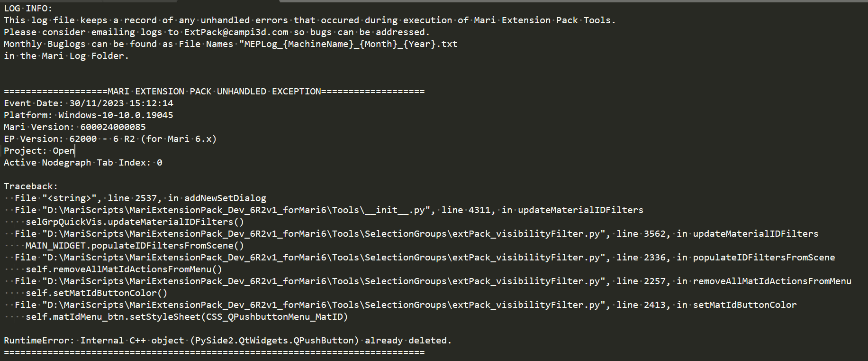Click the "MARI EXTENSION PACK UNHANDLED EXCEPTION" header
The height and width of the screenshot is (361, 868).
(214, 92)
